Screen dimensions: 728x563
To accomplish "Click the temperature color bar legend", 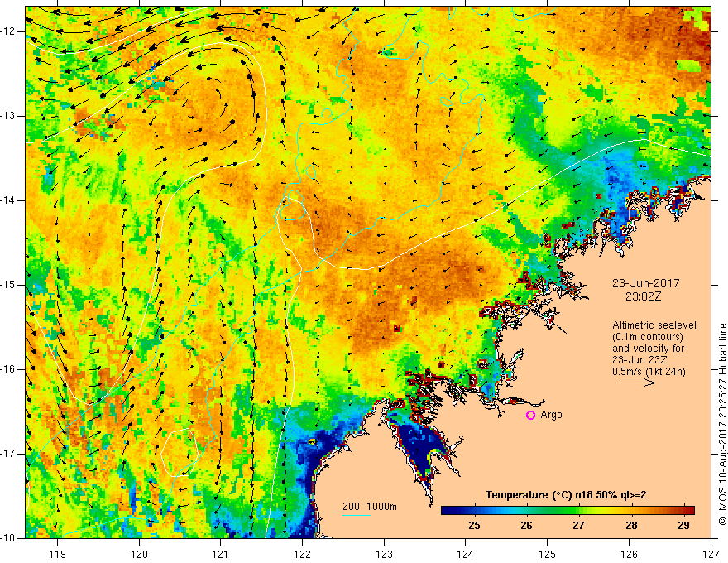I will point(568,511).
